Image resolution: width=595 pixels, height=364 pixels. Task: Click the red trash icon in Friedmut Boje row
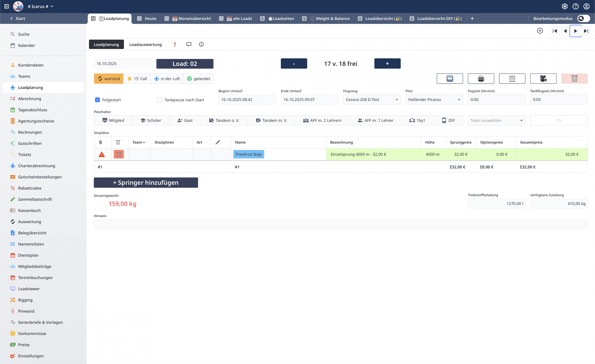pos(119,154)
